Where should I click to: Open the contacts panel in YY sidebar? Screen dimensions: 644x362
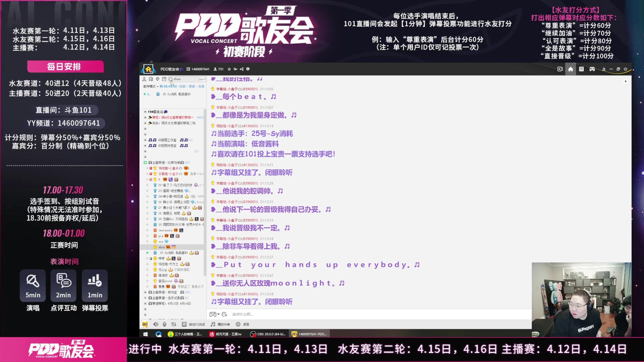(144, 79)
